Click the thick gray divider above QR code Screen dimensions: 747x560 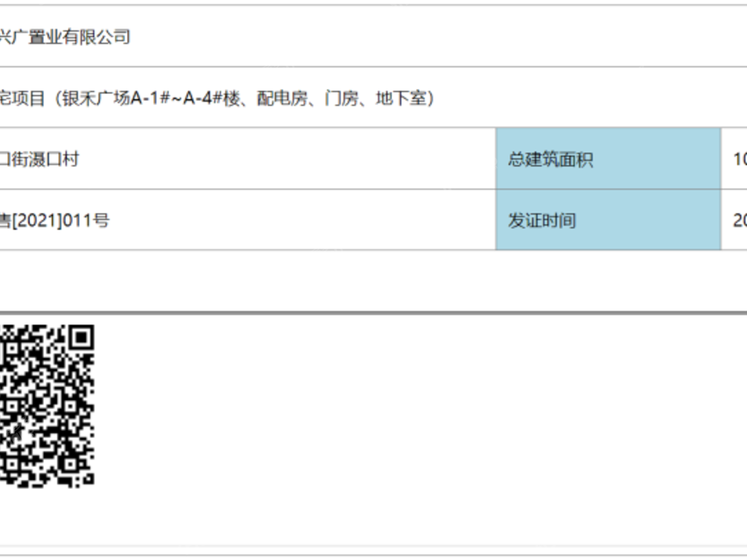pyautogui.click(x=374, y=312)
